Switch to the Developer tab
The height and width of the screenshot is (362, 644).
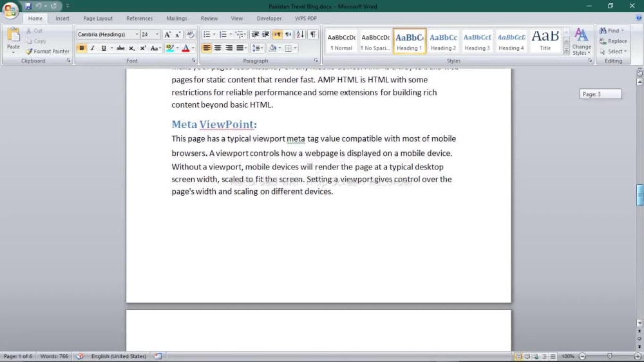[x=269, y=19]
